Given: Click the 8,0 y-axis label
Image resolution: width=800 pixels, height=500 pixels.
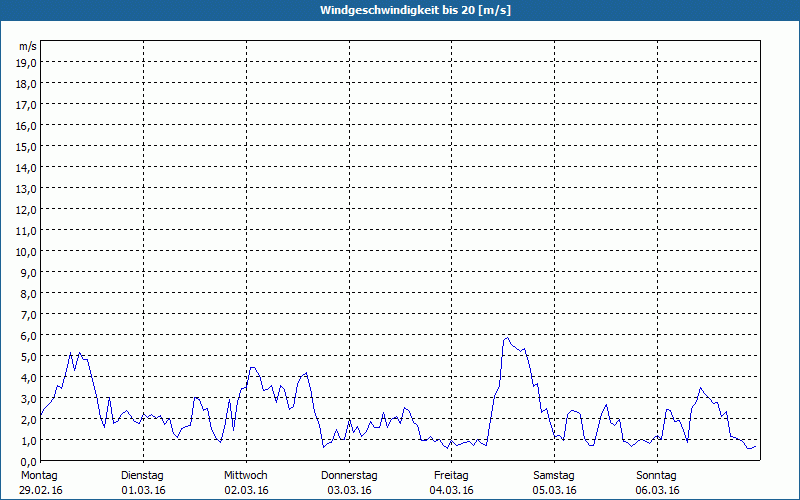Looking at the screenshot, I should tap(29, 294).
